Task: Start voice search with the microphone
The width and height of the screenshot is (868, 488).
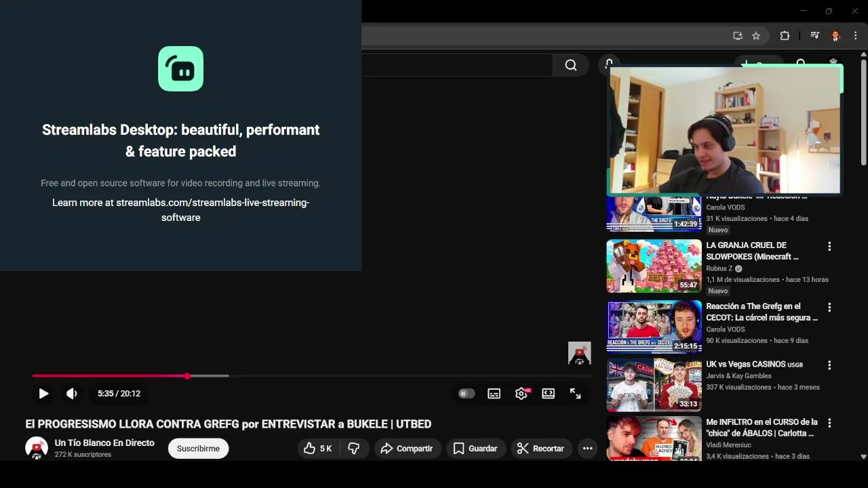Action: 608,63
